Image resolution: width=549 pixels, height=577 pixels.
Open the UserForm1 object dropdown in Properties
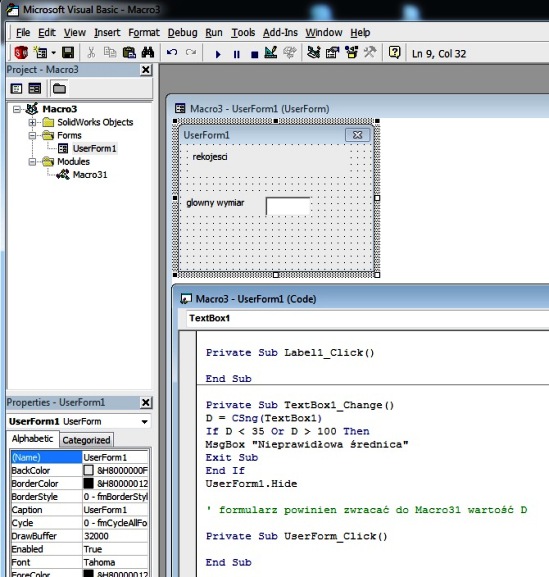[x=145, y=422]
